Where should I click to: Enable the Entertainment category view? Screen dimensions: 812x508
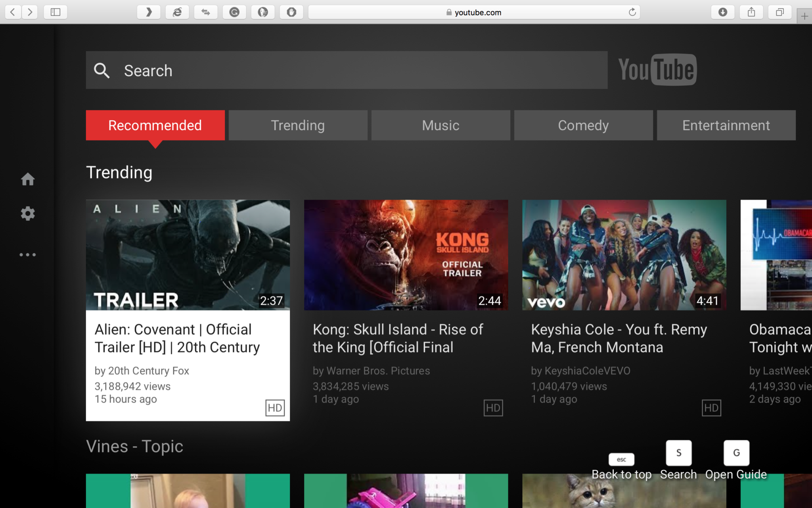(726, 125)
